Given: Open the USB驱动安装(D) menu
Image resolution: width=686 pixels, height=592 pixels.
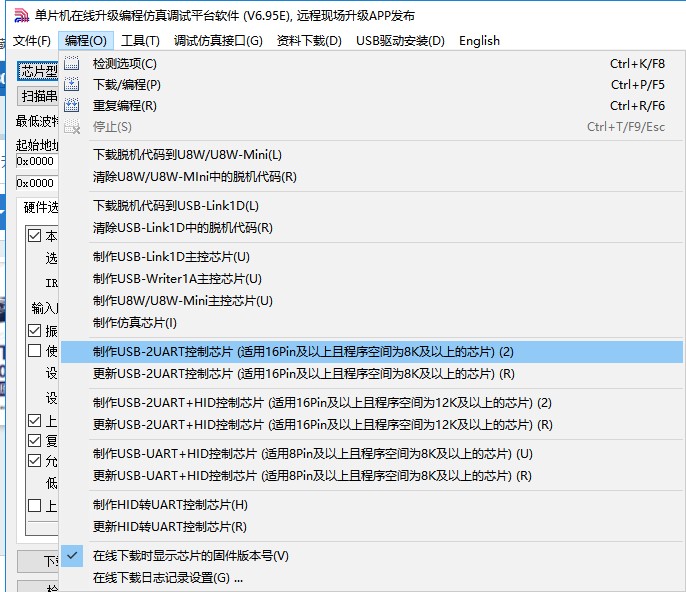Looking at the screenshot, I should pyautogui.click(x=400, y=41).
